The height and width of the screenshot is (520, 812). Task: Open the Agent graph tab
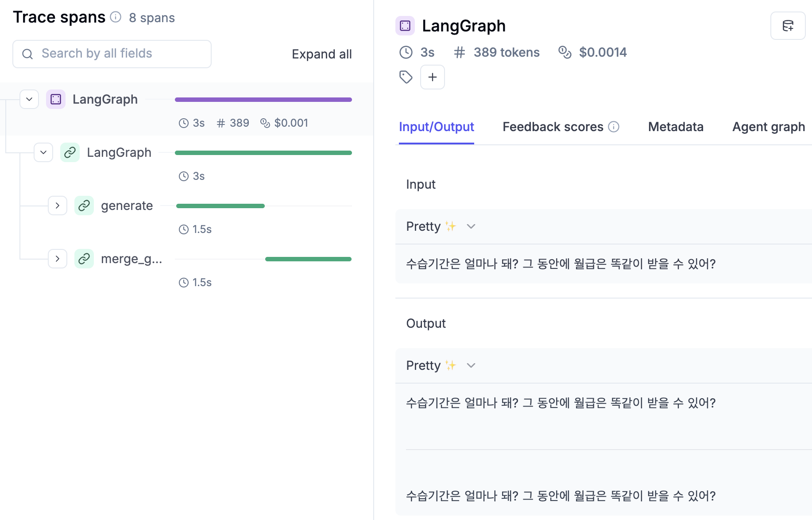[x=769, y=127]
